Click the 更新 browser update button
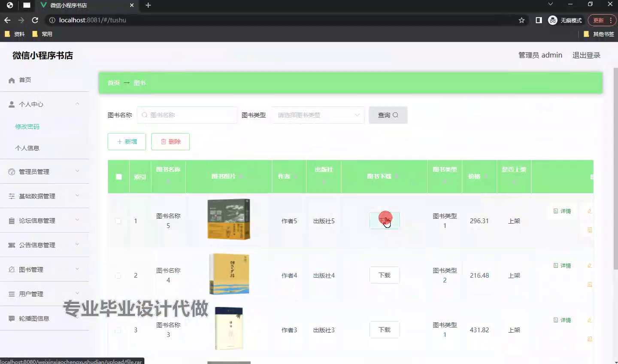Viewport: 618px width, 364px height. point(601,20)
